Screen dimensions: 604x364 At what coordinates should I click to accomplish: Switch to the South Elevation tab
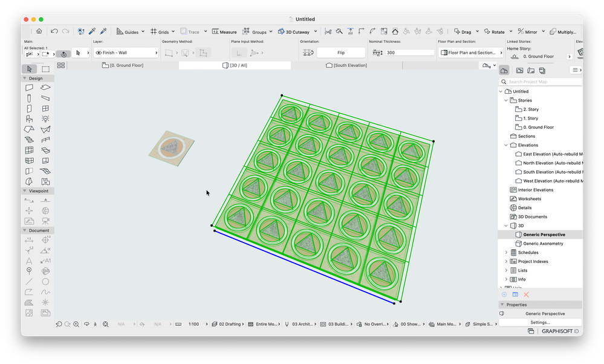tap(346, 65)
